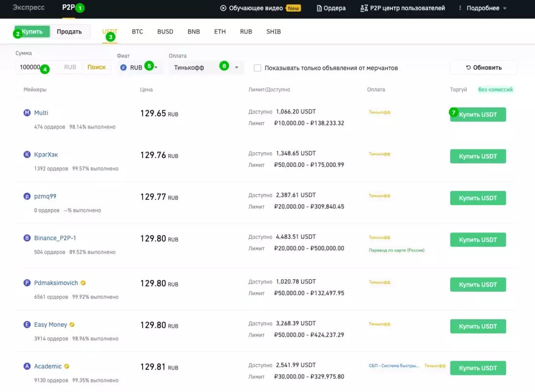Click the без комиссий label

coord(495,89)
